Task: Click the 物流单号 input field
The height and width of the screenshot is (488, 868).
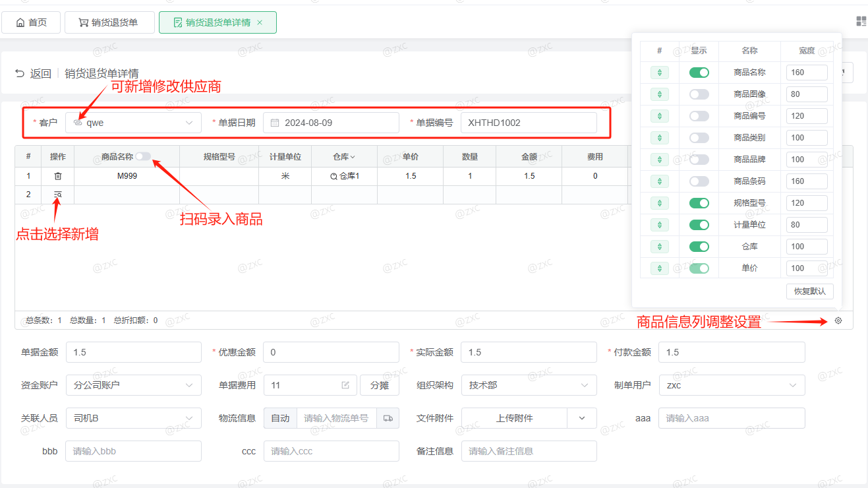Action: 337,418
